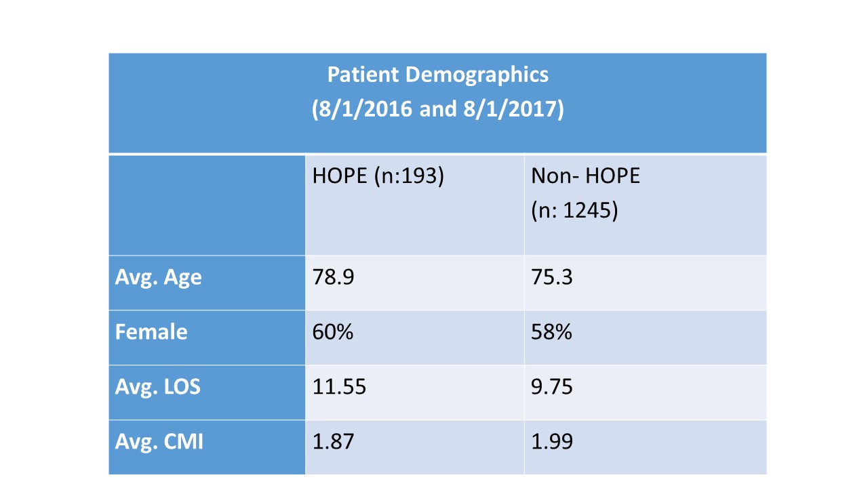This screenshot has width=868, height=488.
Task: Click the word Demographics in the title
Action: tap(477, 75)
